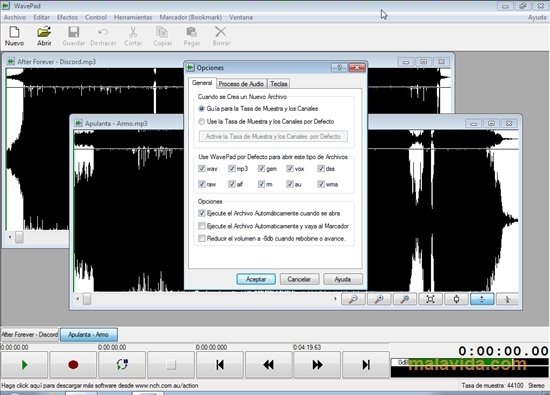Click third zoom magnifier in Apulanta window
550x395 pixels.
pyautogui.click(x=405, y=299)
